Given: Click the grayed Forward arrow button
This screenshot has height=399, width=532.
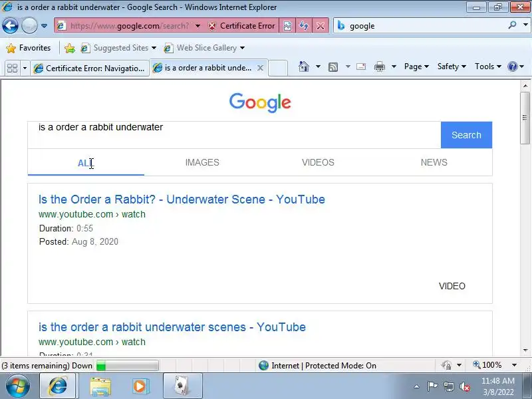Looking at the screenshot, I should pyautogui.click(x=29, y=26).
